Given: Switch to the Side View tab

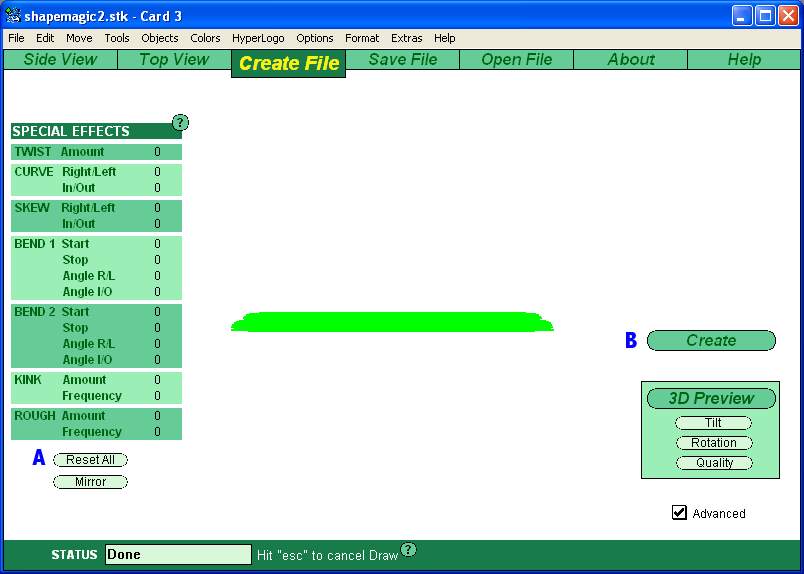Looking at the screenshot, I should point(60,59).
